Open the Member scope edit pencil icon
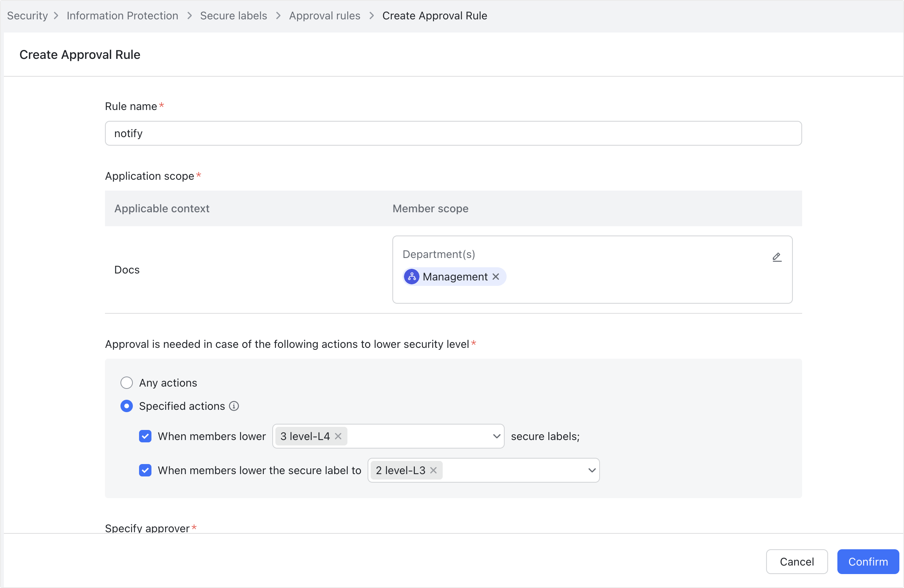Viewport: 904px width, 588px height. coord(777,257)
